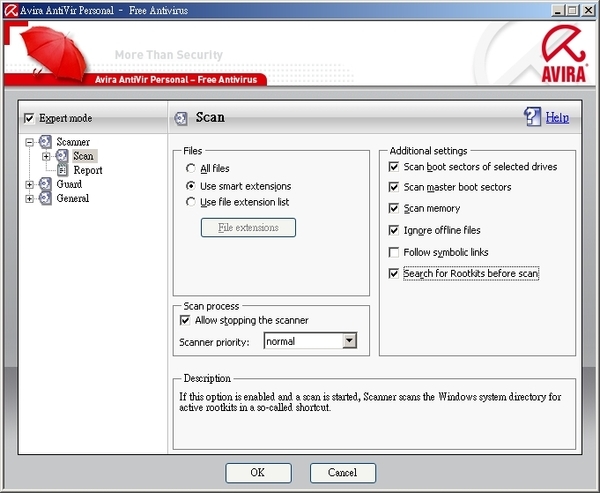Click the 'Scanner priority:' label

[x=214, y=342]
